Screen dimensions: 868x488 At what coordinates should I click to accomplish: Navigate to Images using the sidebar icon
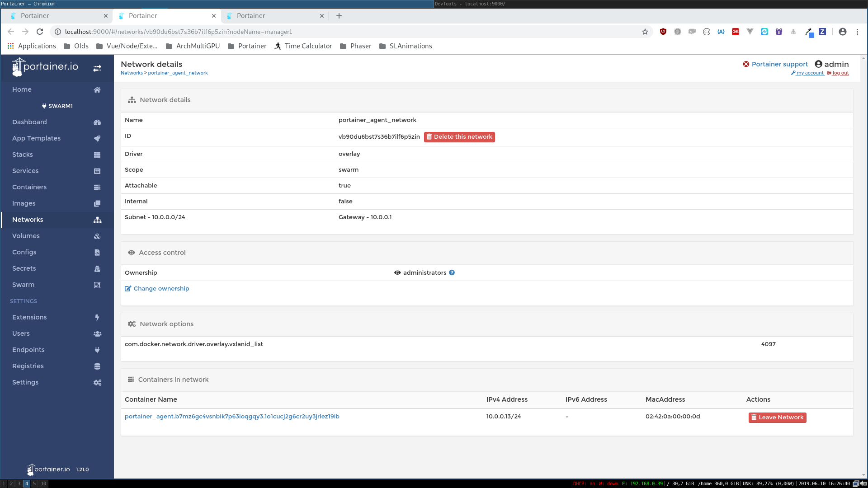[97, 203]
